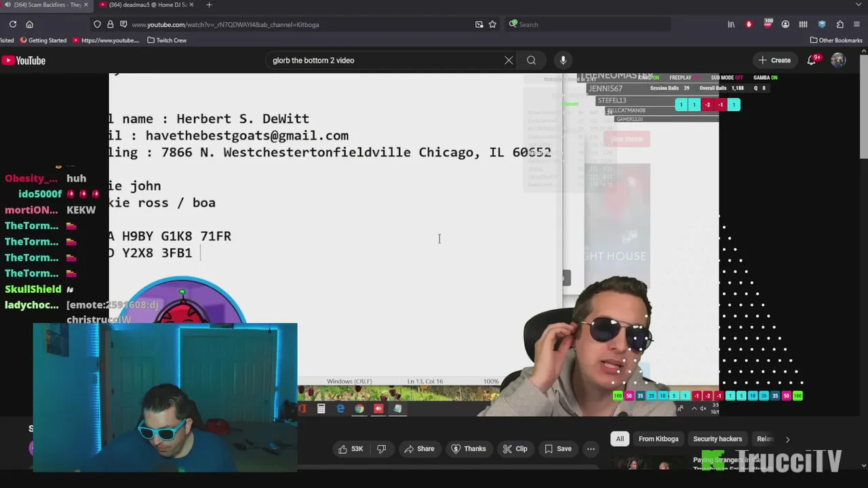Viewport: 868px width, 488px height.
Task: Close the deadmau5 tab
Action: pyautogui.click(x=191, y=5)
